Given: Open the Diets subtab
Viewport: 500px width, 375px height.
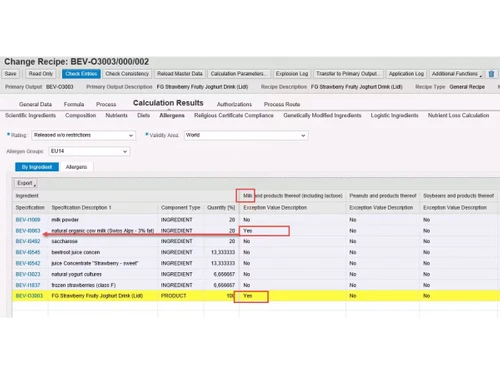Looking at the screenshot, I should pos(143,115).
